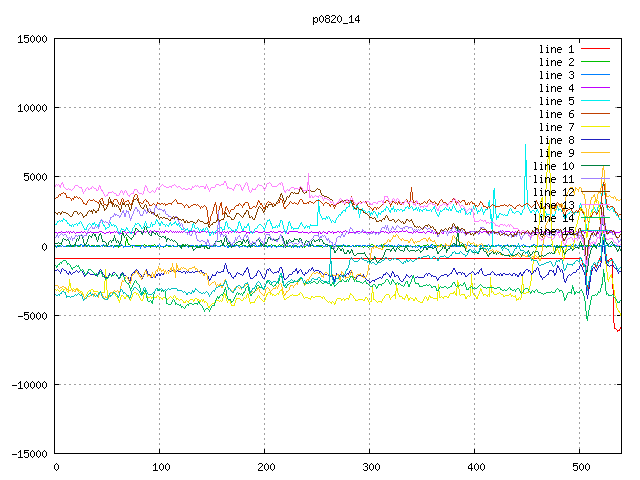Toggle the 'line 11' legend label

(553, 179)
